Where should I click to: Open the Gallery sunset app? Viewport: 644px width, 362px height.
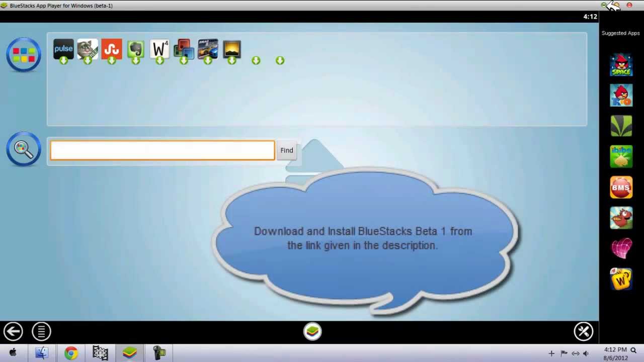[232, 49]
